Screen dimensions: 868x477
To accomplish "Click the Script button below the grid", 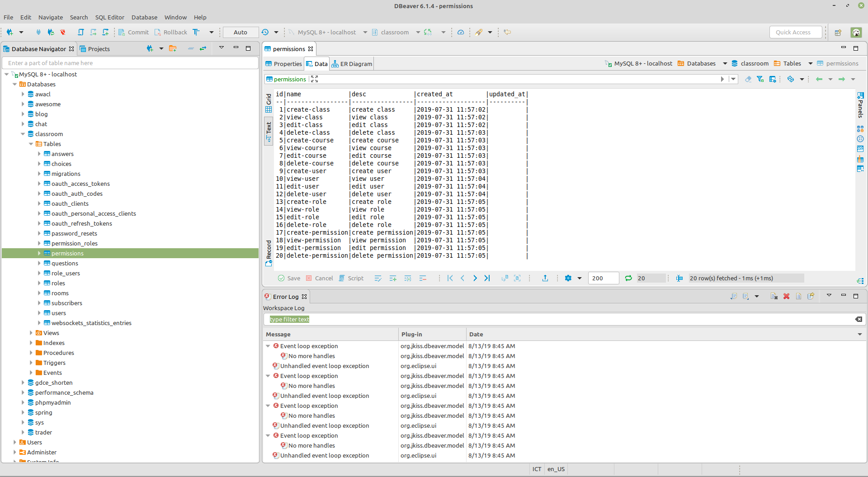I will click(x=351, y=278).
